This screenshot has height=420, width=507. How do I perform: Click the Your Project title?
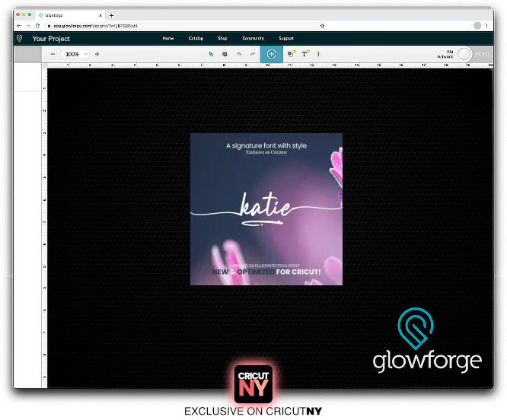pos(51,39)
